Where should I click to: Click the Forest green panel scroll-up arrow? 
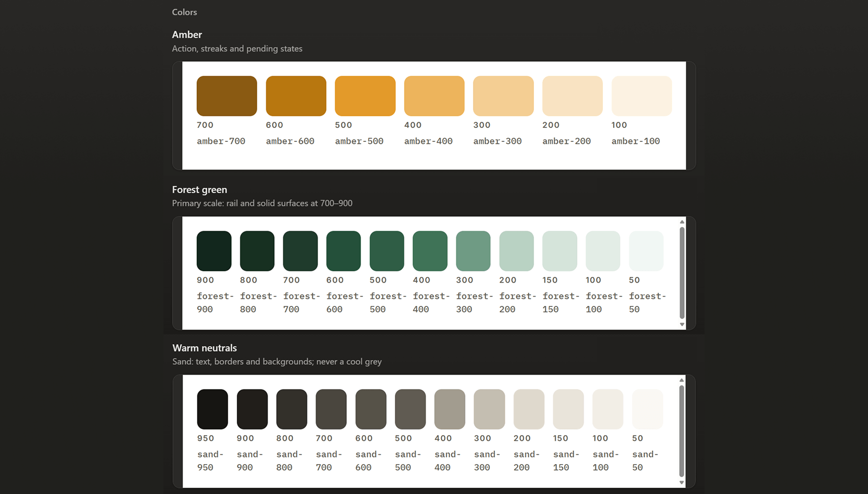coord(682,222)
